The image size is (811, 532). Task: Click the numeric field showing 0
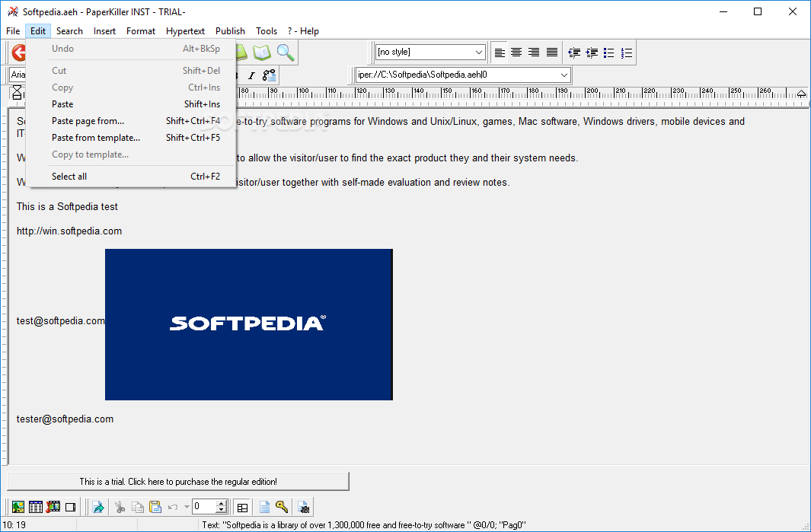(204, 507)
